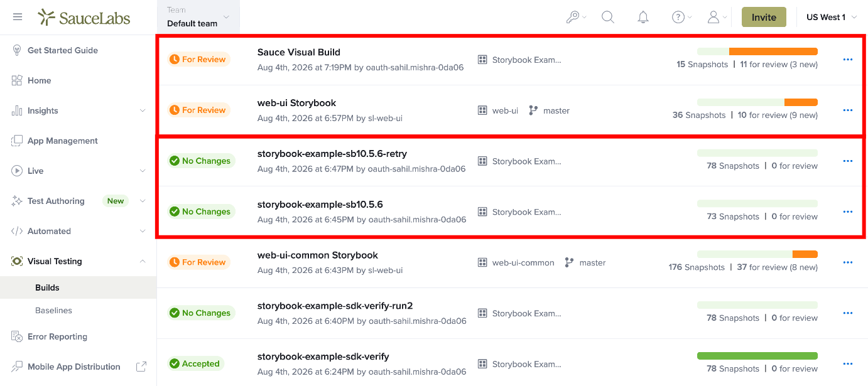Viewport: 868px width, 386px height.
Task: Click the access key icon
Action: click(x=576, y=17)
